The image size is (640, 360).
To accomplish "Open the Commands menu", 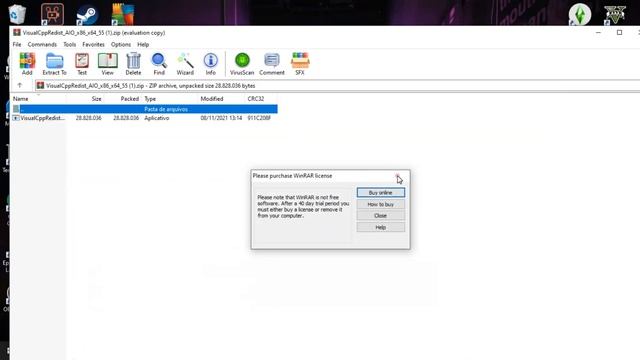I will click(x=42, y=44).
